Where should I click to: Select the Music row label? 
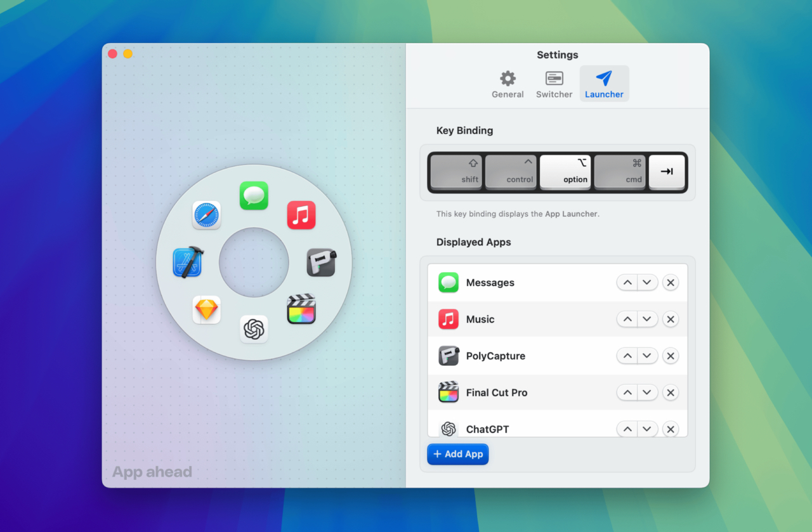(480, 320)
